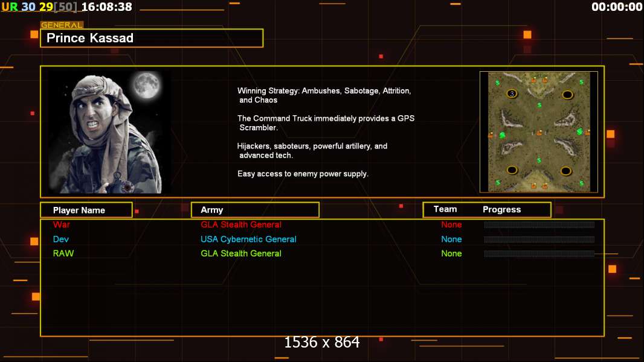Click the Army column header

tap(255, 210)
